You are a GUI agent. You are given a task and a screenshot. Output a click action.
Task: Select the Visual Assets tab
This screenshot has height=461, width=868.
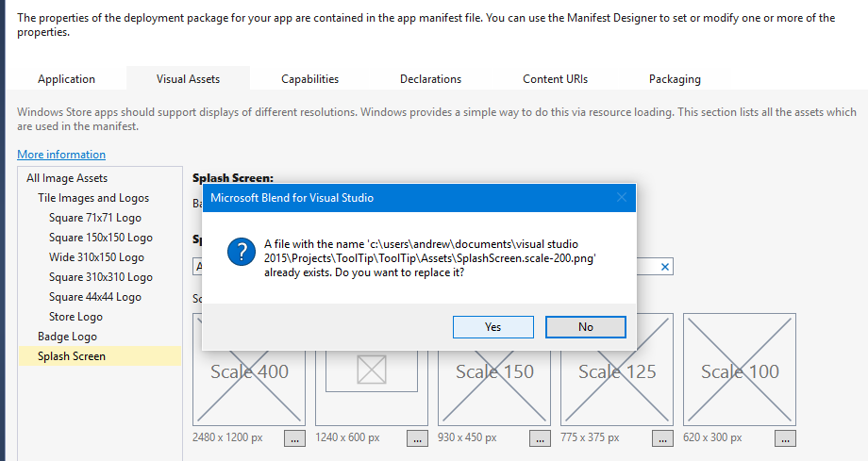click(188, 79)
